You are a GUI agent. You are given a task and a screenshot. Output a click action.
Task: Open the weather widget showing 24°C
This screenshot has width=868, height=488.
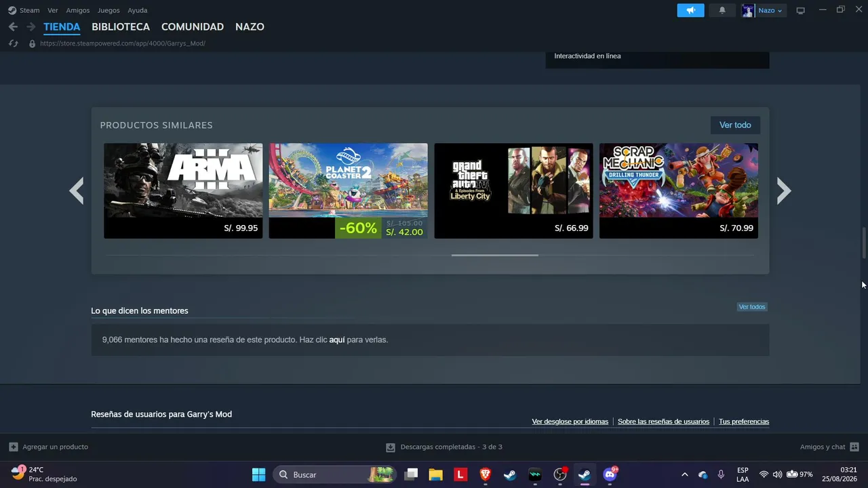click(45, 474)
